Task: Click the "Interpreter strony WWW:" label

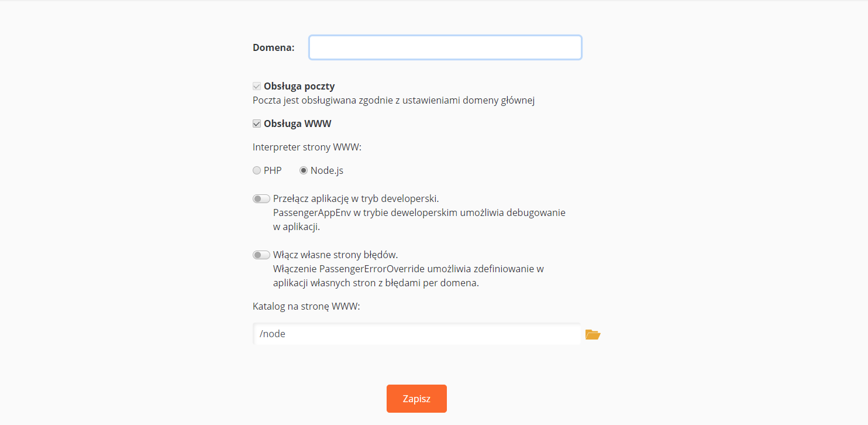Action: pos(307,147)
